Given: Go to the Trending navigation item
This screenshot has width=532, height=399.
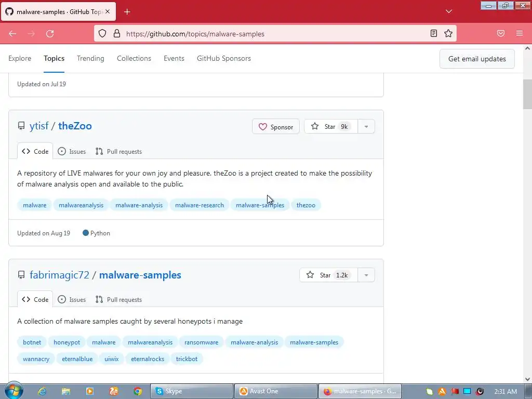Looking at the screenshot, I should (x=90, y=58).
